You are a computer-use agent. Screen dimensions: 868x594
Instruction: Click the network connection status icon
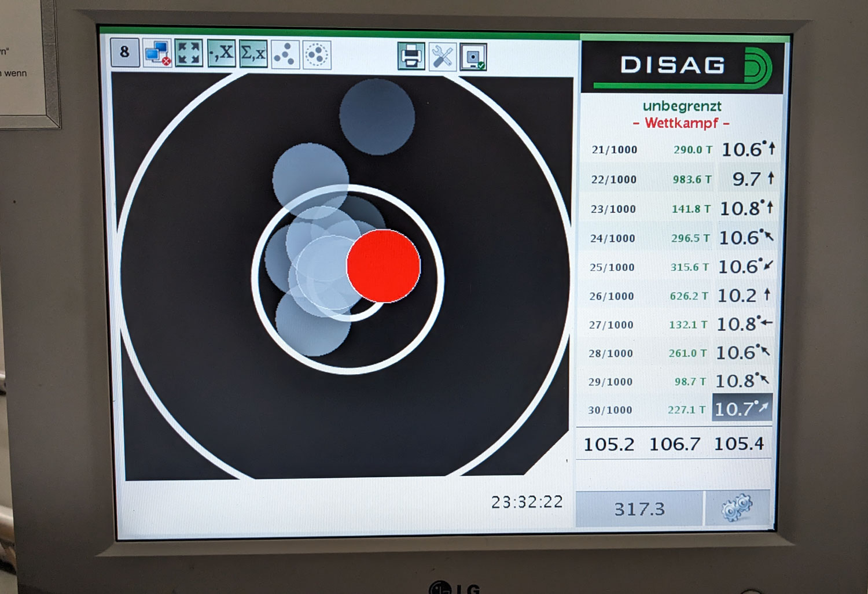click(157, 53)
